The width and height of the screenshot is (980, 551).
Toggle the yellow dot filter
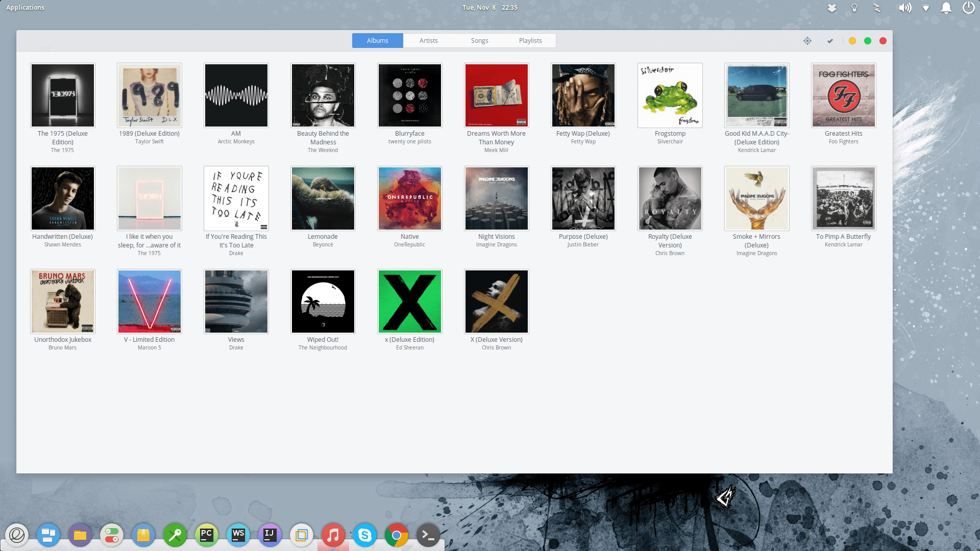[852, 40]
